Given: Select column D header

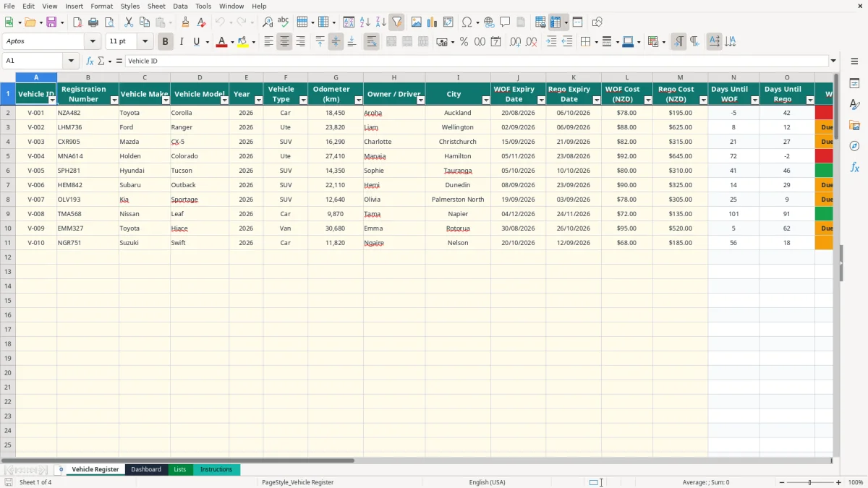Looking at the screenshot, I should coord(200,77).
